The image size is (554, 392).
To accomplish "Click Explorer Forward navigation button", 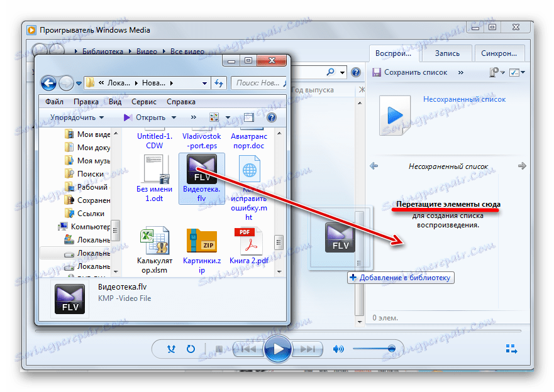I will (x=66, y=84).
